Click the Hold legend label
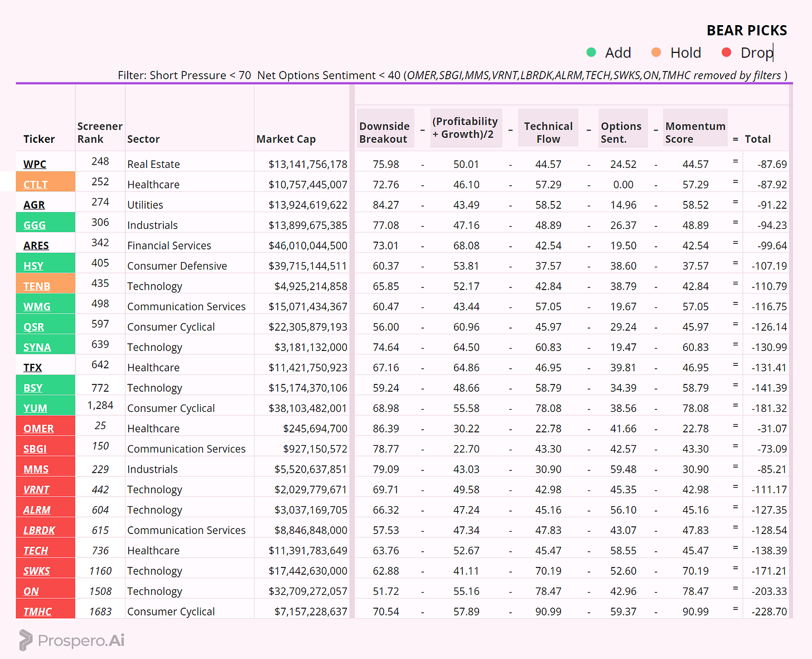 click(x=685, y=52)
